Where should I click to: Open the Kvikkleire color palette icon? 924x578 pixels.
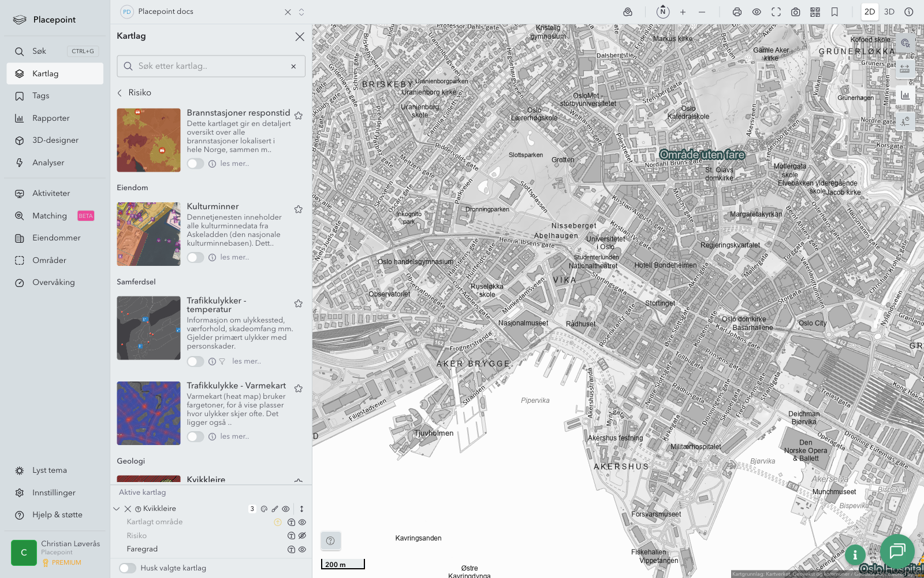pyautogui.click(x=264, y=509)
